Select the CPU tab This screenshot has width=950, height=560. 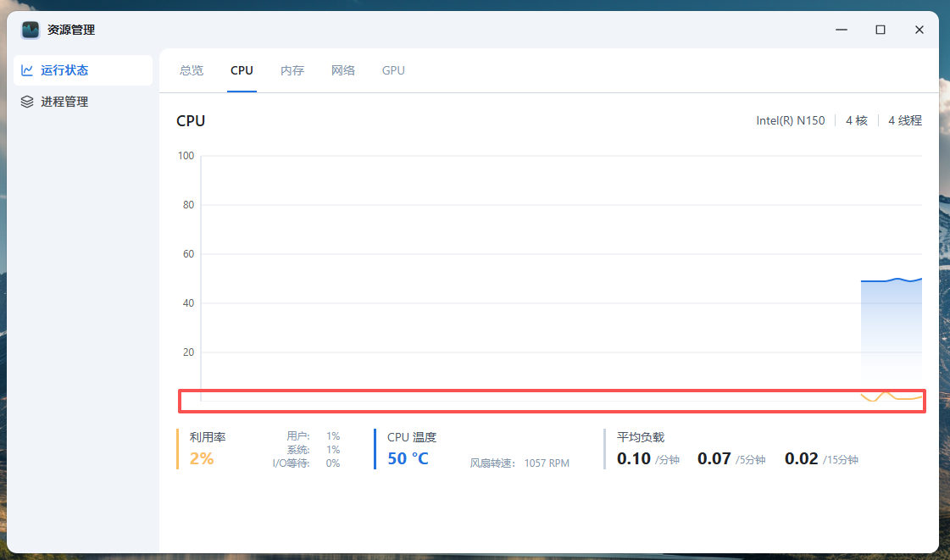(242, 70)
